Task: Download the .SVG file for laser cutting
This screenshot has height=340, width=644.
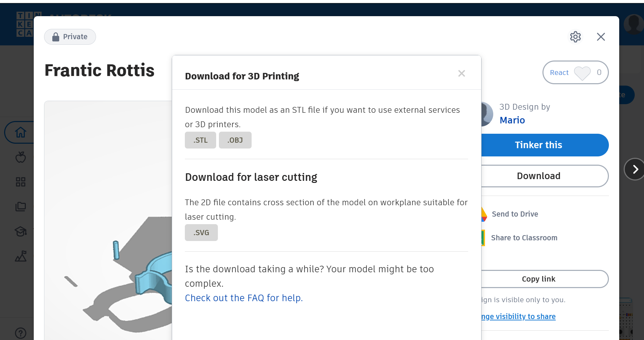Action: [201, 233]
